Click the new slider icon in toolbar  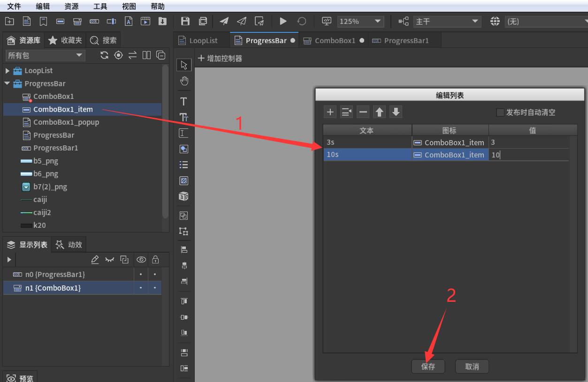[x=111, y=21]
